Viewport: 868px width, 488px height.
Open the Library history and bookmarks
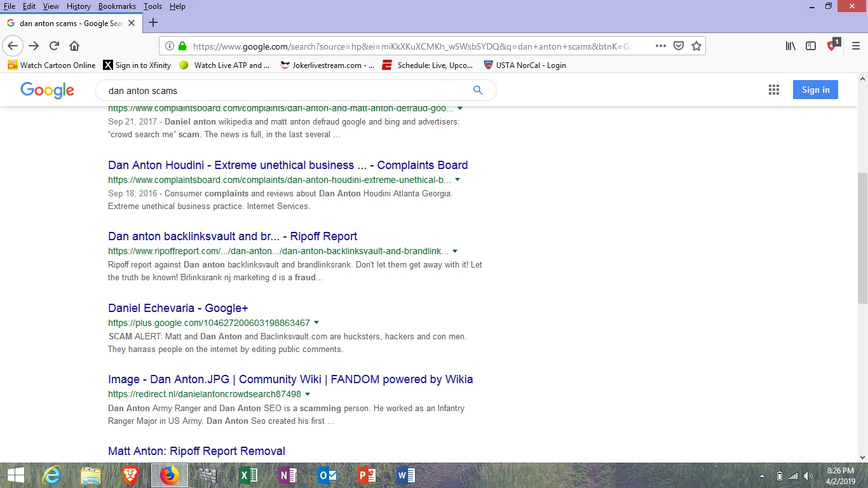tap(790, 46)
